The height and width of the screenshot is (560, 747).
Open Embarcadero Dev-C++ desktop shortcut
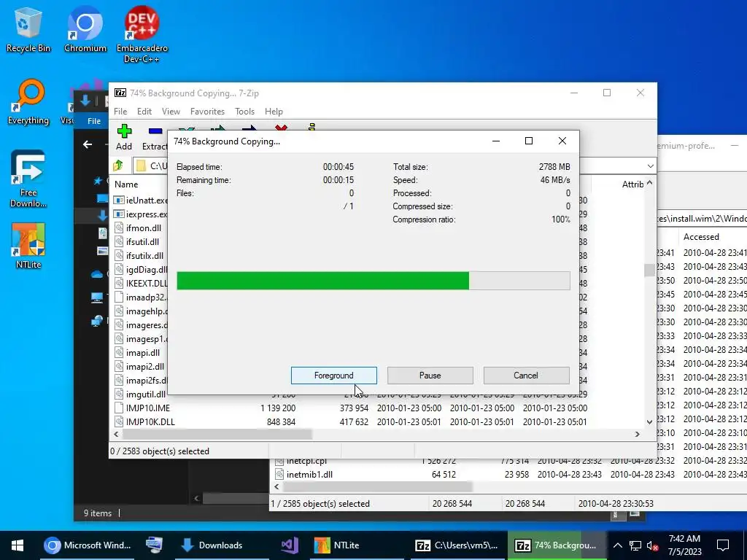(x=142, y=34)
